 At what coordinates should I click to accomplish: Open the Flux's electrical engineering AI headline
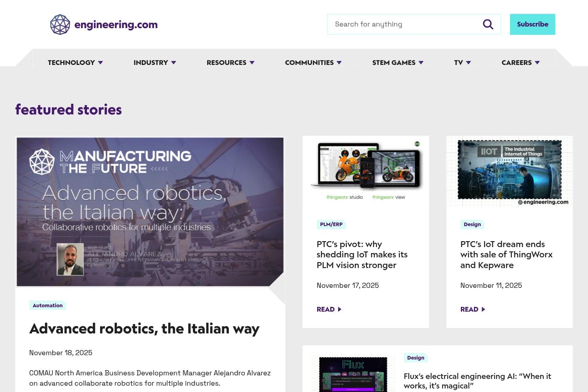[x=478, y=381]
